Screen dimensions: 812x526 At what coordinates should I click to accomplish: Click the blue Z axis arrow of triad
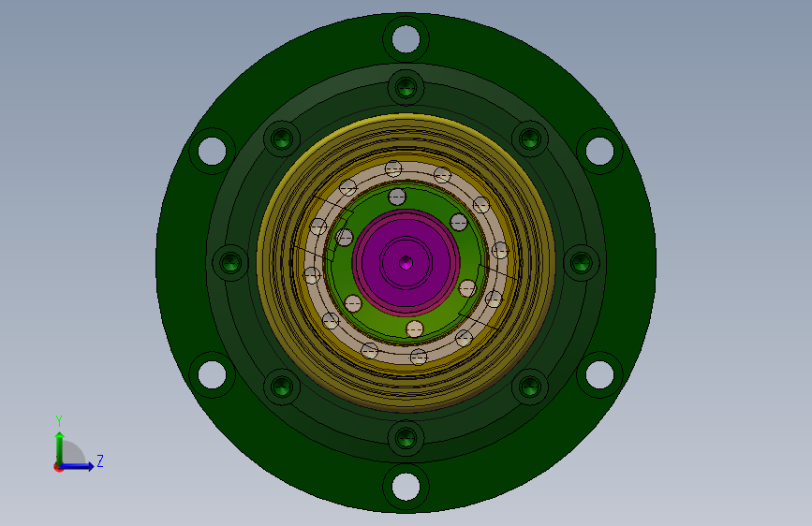click(x=78, y=466)
